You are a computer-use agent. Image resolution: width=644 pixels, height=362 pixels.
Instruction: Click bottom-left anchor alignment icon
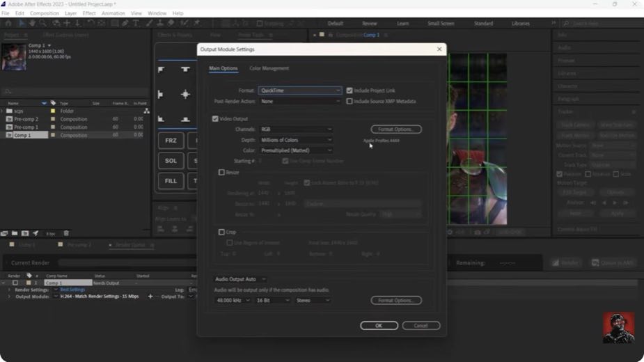pyautogui.click(x=161, y=119)
